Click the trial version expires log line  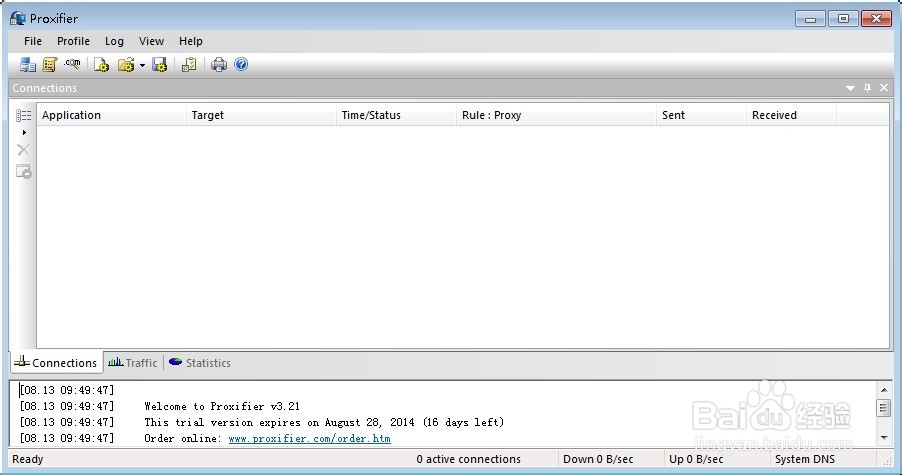(x=324, y=423)
